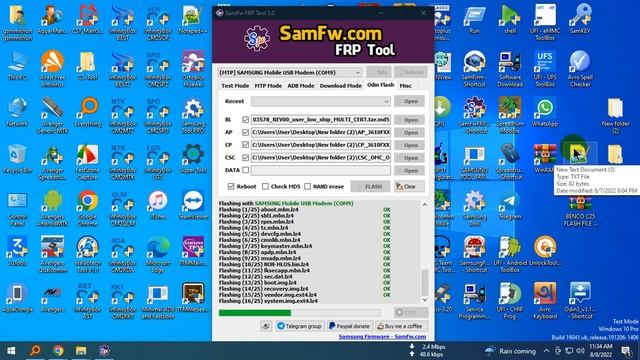Toggle the CP file checkbox

[x=245, y=144]
